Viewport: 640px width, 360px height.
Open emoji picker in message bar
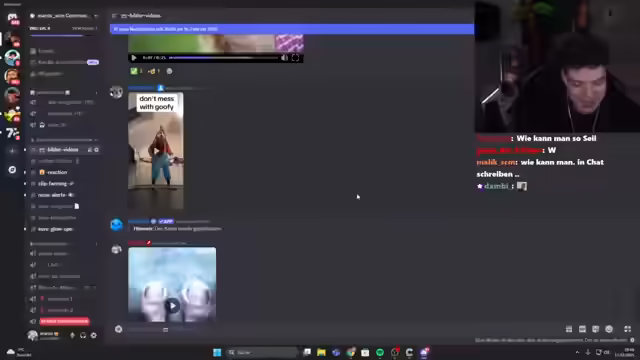[x=609, y=329]
